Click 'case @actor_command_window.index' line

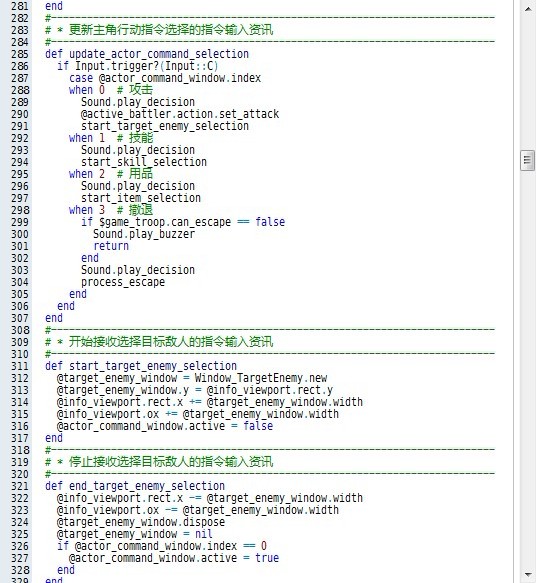pos(165,78)
